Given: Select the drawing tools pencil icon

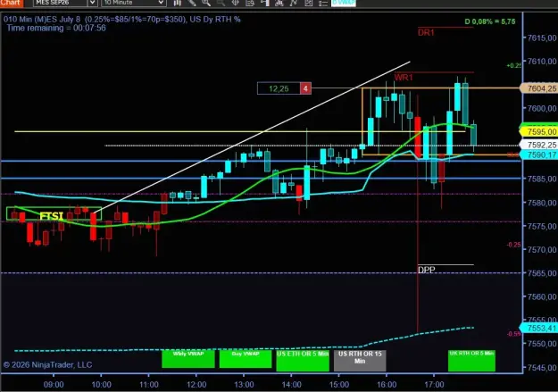Looking at the screenshot, I should 192,3.
